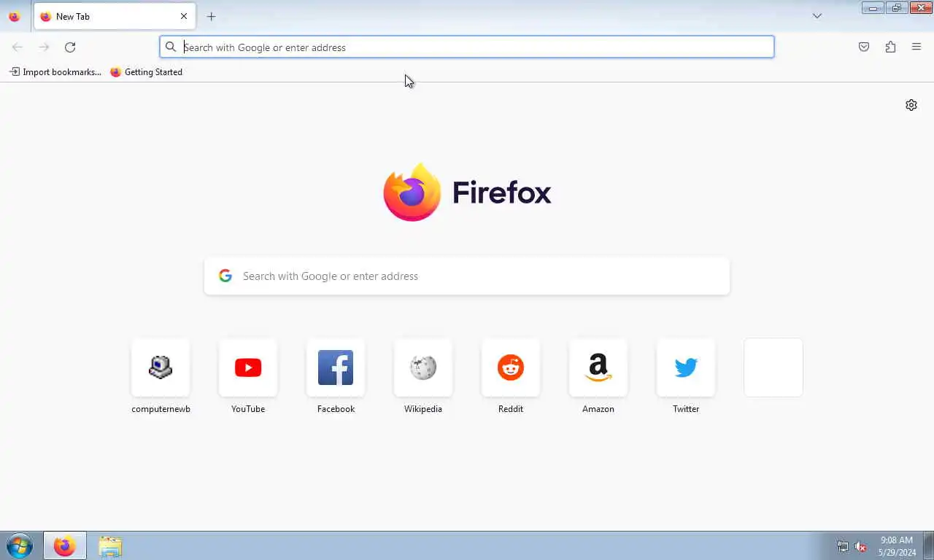Screen dimensions: 934x560
Task: Open the Twitter shortcut tile
Action: pos(686,367)
